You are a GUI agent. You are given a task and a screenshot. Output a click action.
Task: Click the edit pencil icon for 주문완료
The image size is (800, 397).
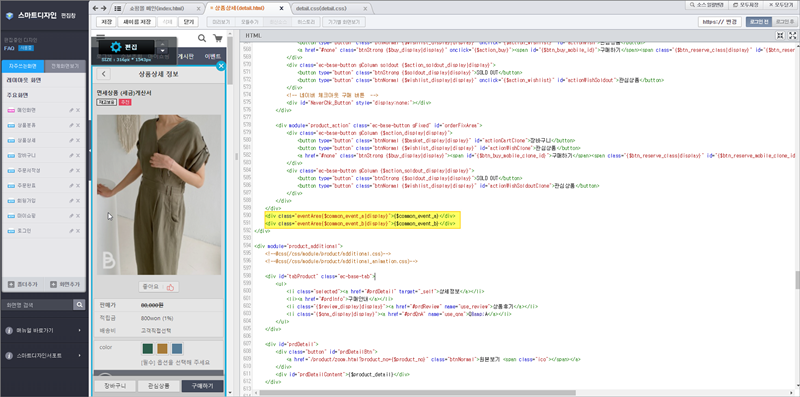click(x=71, y=185)
